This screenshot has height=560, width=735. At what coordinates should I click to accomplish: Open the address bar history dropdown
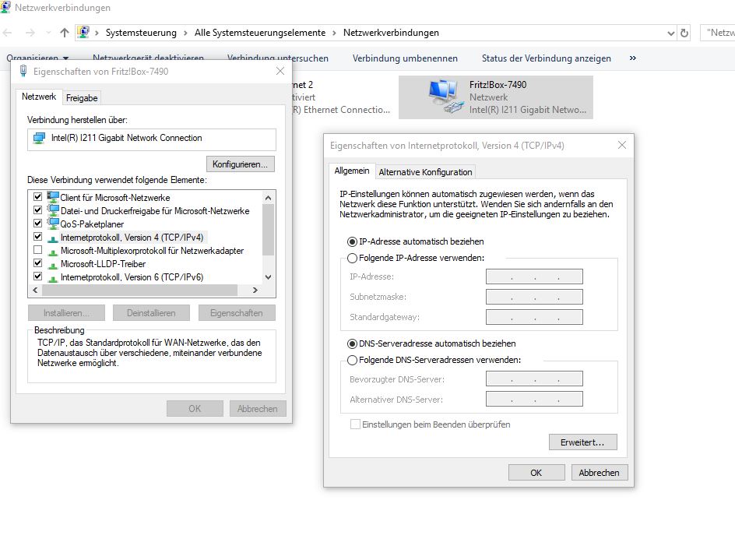(x=671, y=33)
